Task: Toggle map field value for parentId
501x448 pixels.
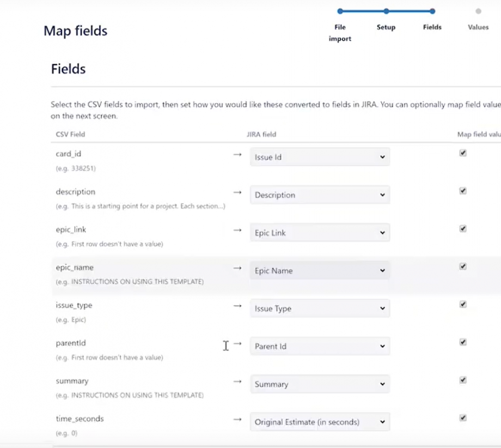Action: tap(463, 342)
